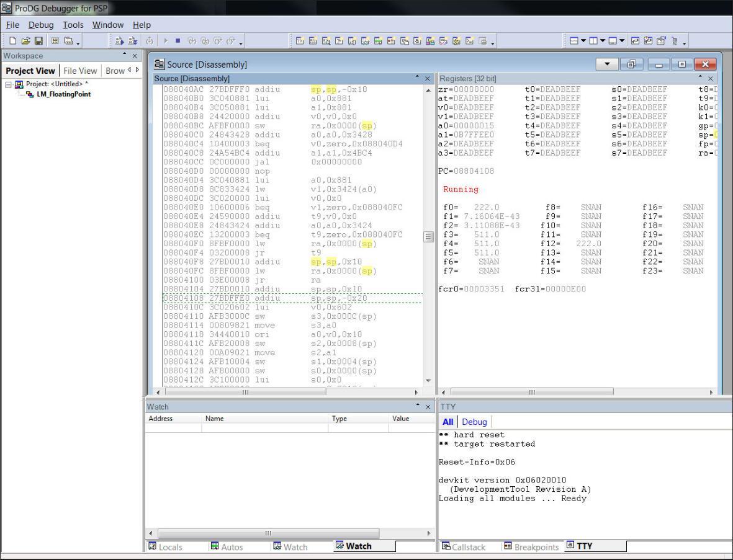Click the first new pane toolbar icon
Image resolution: width=733 pixels, height=560 pixels.
point(299,41)
